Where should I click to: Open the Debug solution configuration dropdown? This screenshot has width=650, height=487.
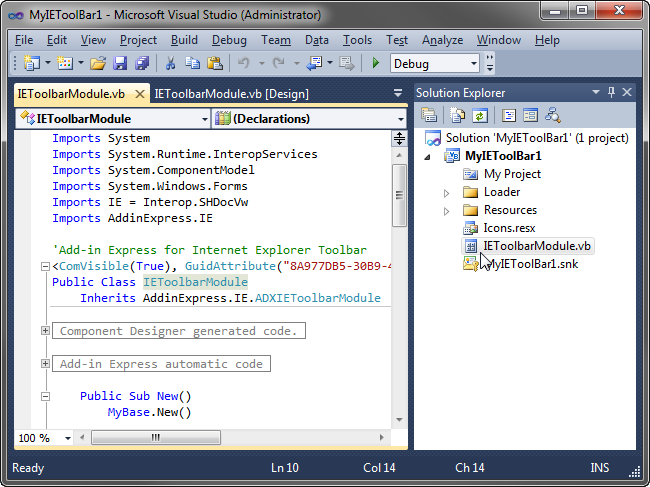[x=474, y=64]
